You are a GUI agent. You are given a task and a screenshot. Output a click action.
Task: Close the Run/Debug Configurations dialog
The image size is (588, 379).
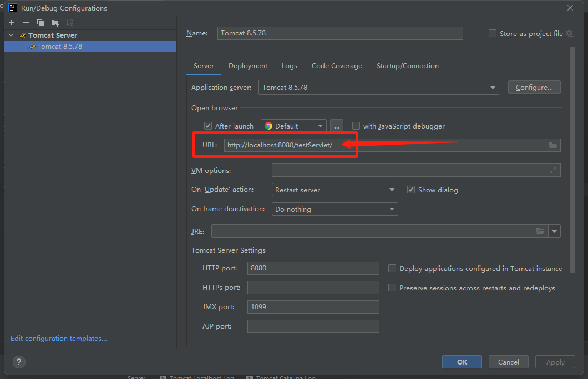point(570,8)
